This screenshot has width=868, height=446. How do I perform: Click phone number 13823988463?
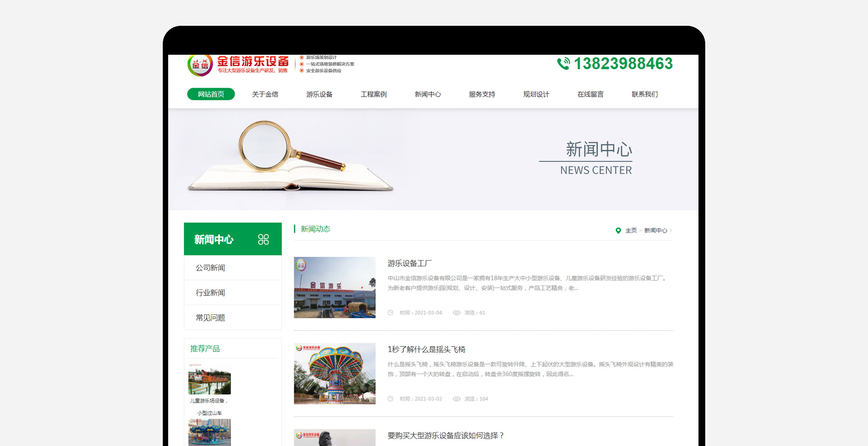click(623, 64)
